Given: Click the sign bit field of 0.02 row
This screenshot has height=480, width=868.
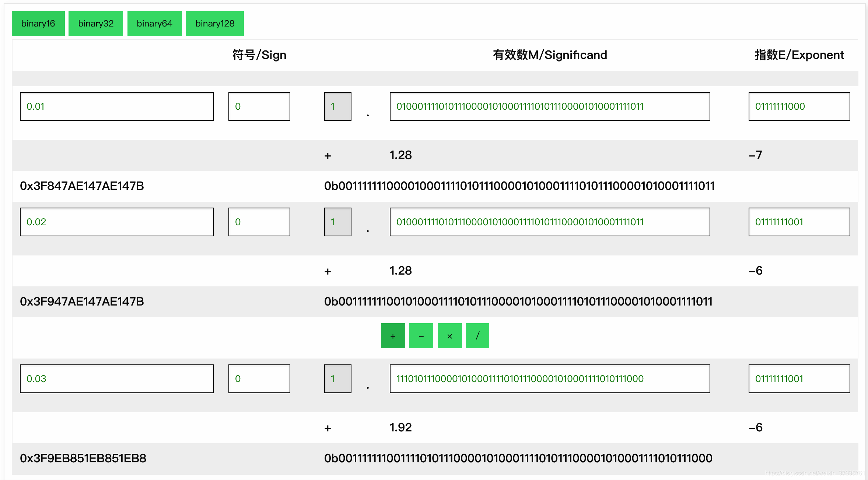Looking at the screenshot, I should [259, 222].
